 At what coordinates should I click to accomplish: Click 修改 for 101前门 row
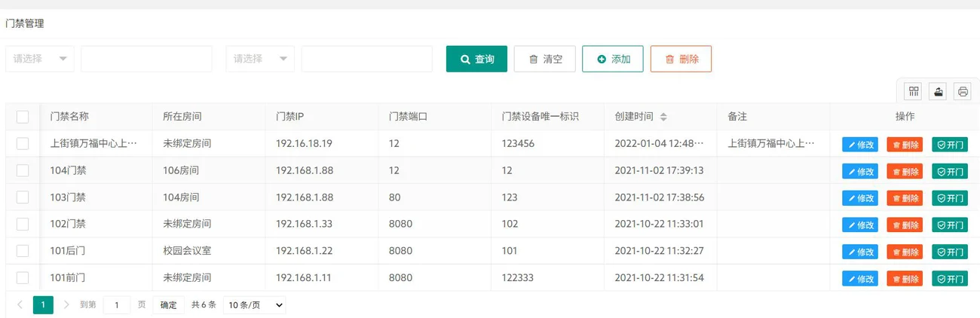pyautogui.click(x=860, y=279)
